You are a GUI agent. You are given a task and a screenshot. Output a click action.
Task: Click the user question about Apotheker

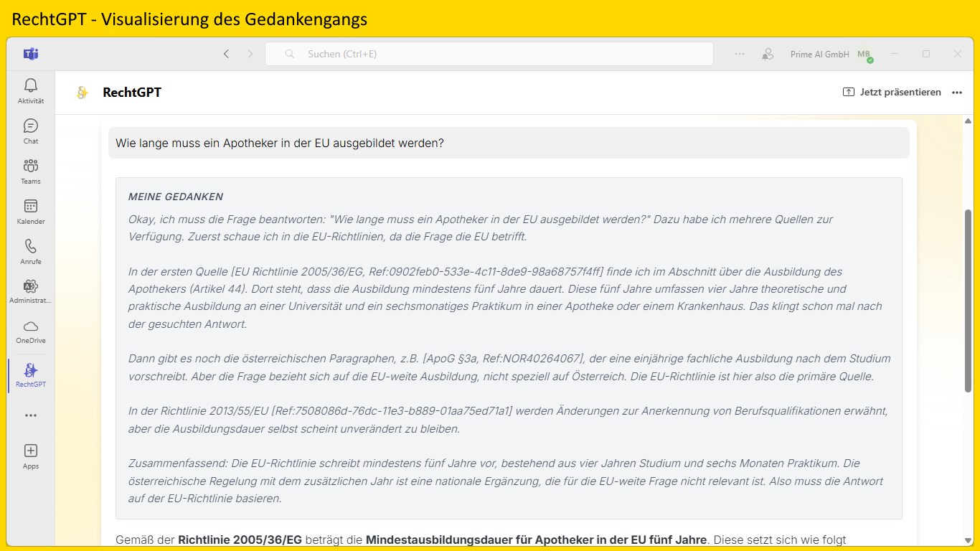point(280,143)
